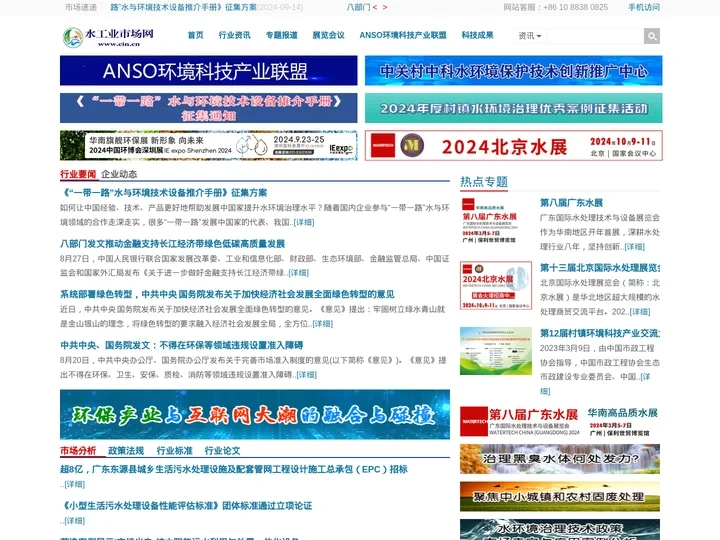Viewport: 720px width, 540px height.
Task: Open article 不得在环保等领域违规设置准入障碍
Action: pyautogui.click(x=181, y=345)
